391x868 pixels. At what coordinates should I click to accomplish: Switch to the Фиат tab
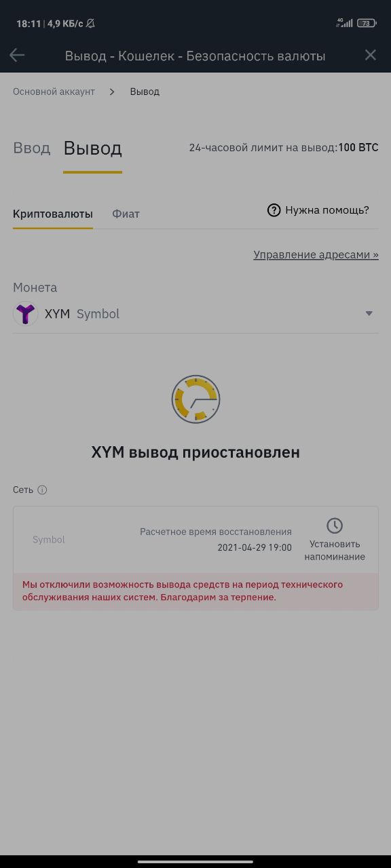126,214
